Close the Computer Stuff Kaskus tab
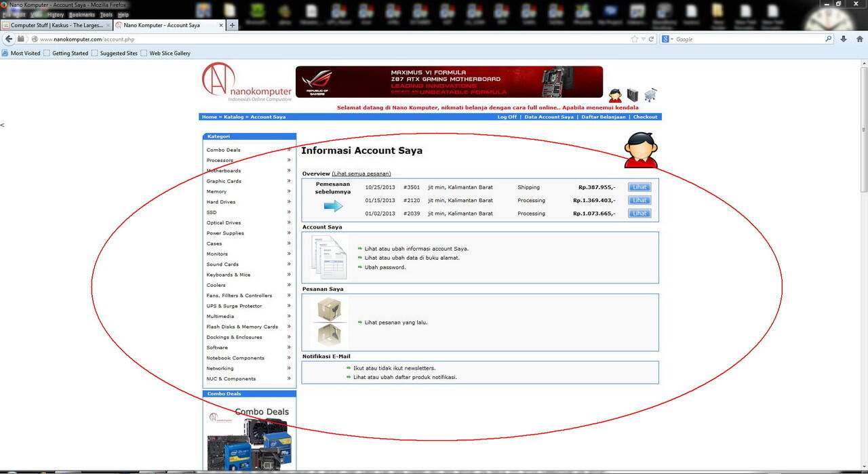The image size is (868, 474). click(108, 25)
